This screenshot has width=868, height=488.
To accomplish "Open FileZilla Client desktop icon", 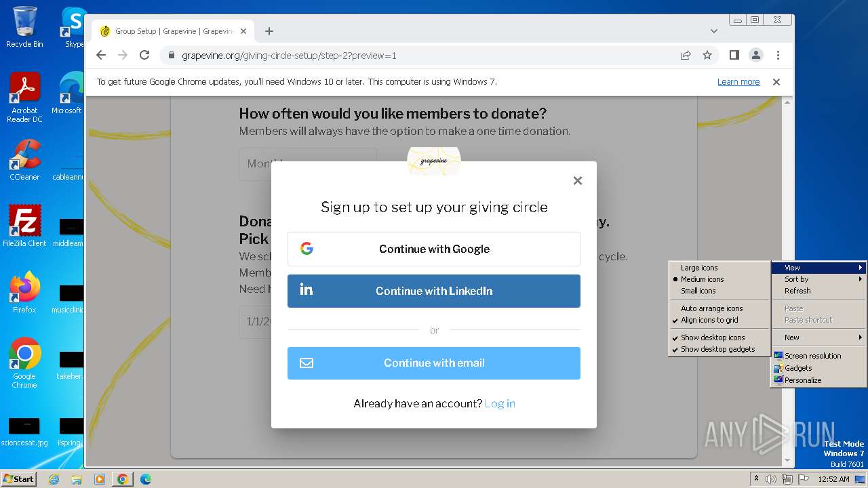I will click(x=24, y=226).
